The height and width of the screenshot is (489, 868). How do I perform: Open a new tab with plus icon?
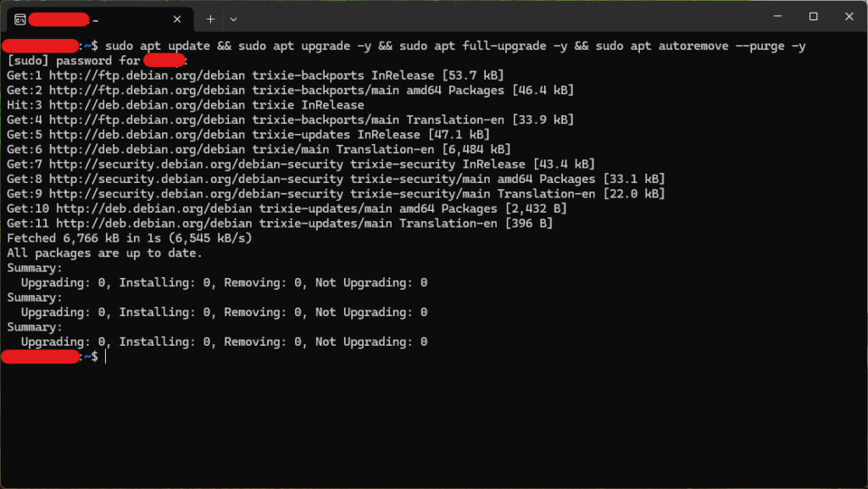tap(210, 19)
